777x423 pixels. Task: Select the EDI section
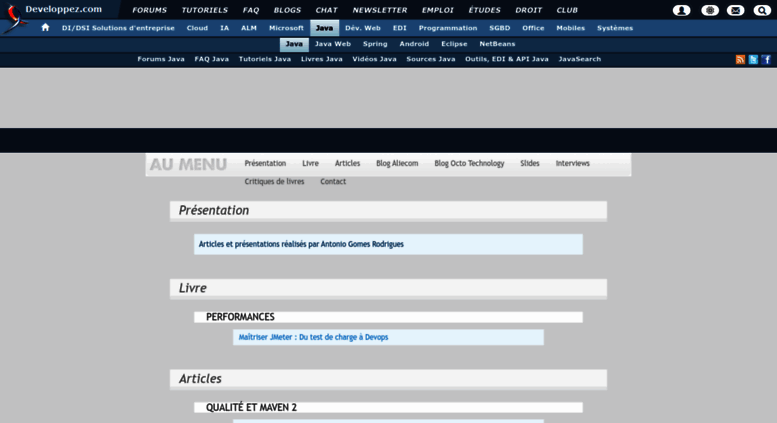399,28
